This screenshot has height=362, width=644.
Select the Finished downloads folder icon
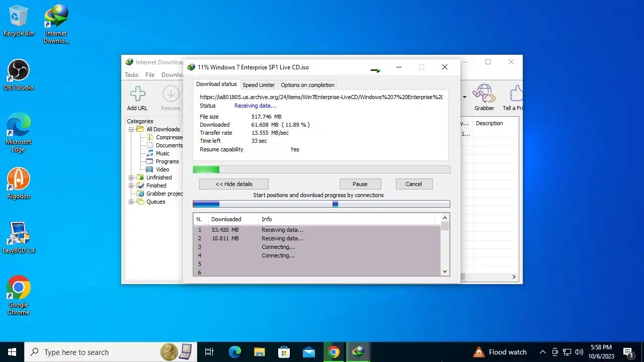pyautogui.click(x=140, y=186)
